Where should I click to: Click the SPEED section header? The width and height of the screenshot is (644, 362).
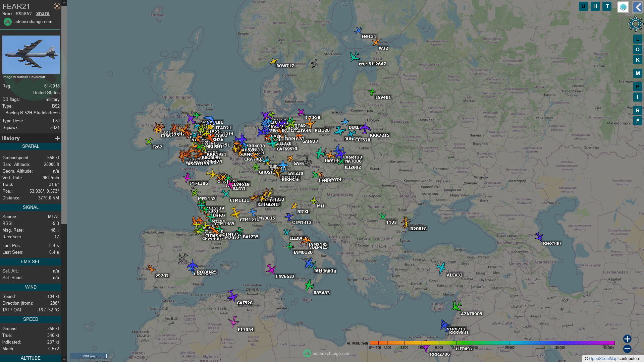click(31, 319)
